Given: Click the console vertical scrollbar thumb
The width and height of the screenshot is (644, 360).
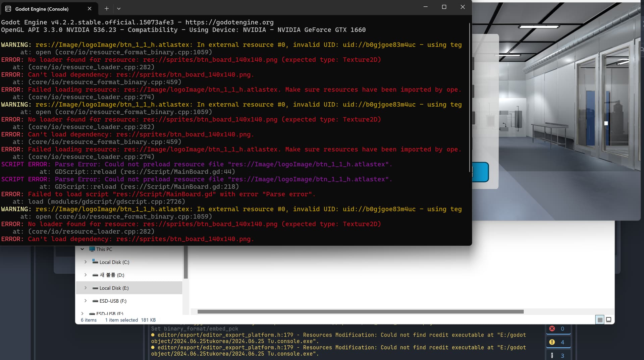Looking at the screenshot, I should click(469, 97).
